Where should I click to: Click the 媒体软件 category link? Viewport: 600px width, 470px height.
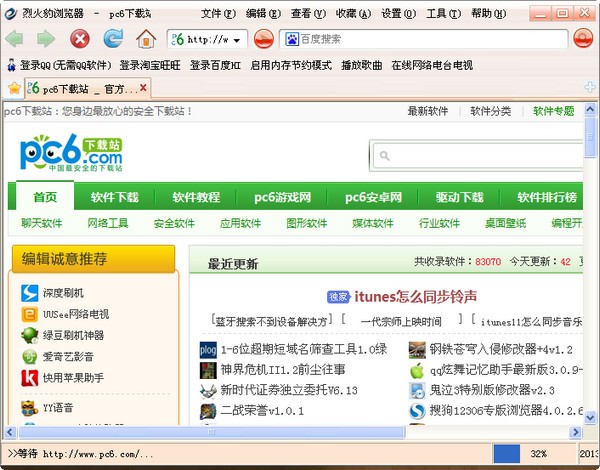pyautogui.click(x=373, y=223)
